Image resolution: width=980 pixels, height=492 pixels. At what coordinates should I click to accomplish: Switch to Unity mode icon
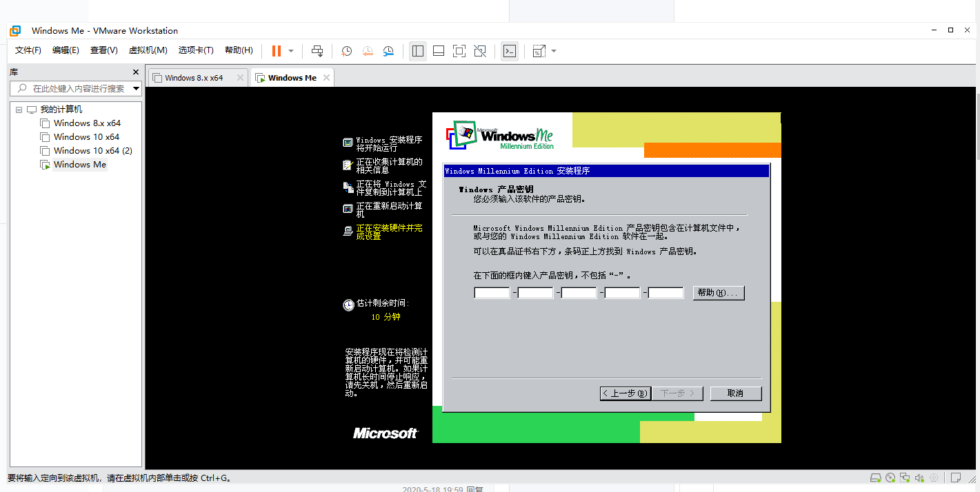coord(480,51)
